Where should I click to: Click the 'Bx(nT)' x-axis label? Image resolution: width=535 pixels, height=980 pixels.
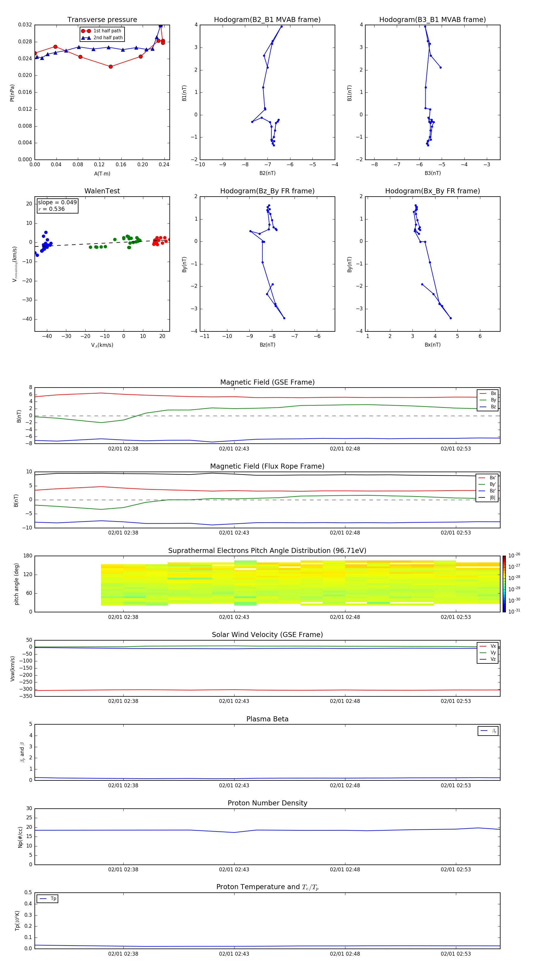click(x=432, y=345)
